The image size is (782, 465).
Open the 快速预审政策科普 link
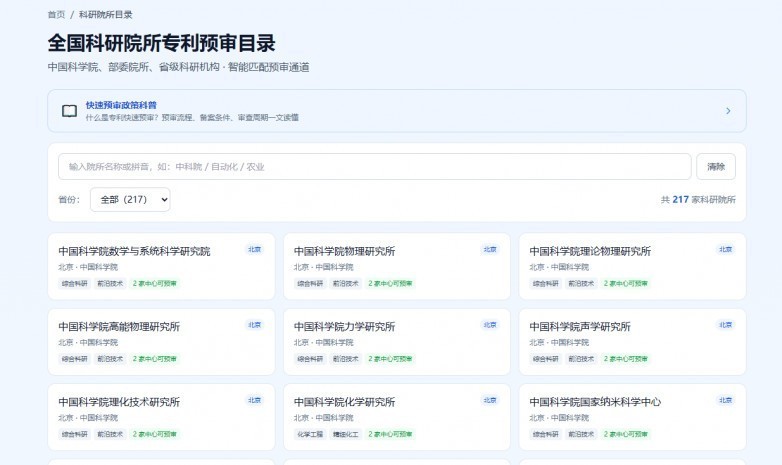click(x=121, y=105)
